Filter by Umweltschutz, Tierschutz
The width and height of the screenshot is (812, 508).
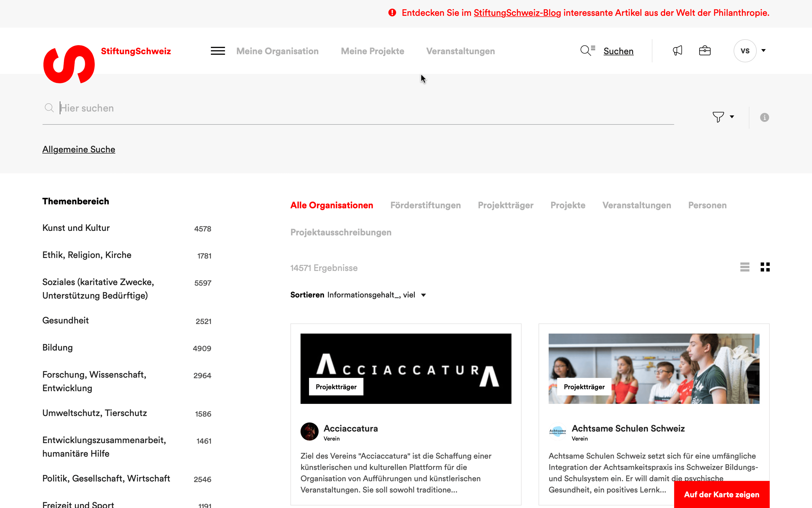click(95, 413)
